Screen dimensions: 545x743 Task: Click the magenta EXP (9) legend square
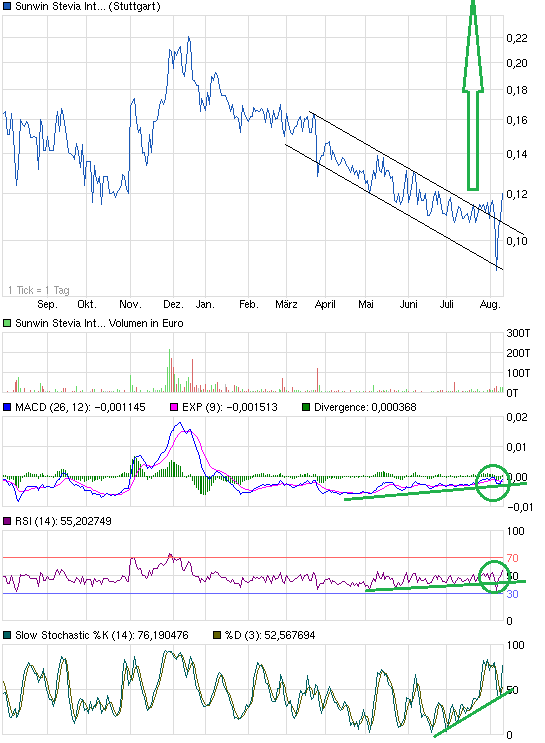174,407
